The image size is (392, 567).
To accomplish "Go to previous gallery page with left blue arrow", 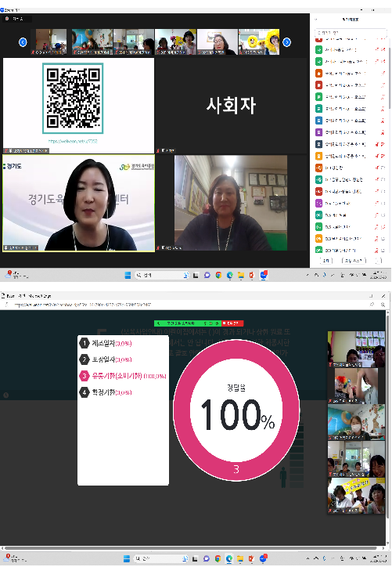I will [x=23, y=42].
